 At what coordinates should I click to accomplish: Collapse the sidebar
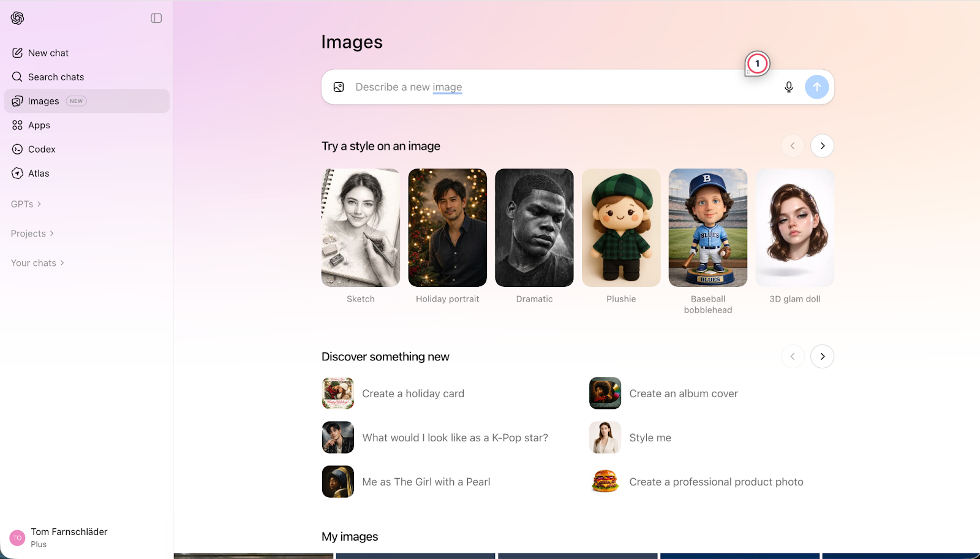[156, 18]
